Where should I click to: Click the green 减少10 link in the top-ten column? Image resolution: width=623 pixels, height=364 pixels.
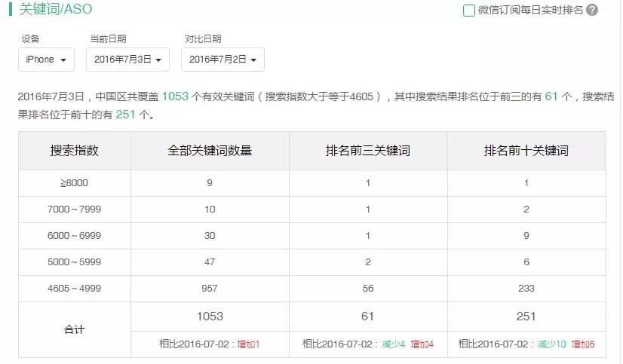[x=551, y=344]
